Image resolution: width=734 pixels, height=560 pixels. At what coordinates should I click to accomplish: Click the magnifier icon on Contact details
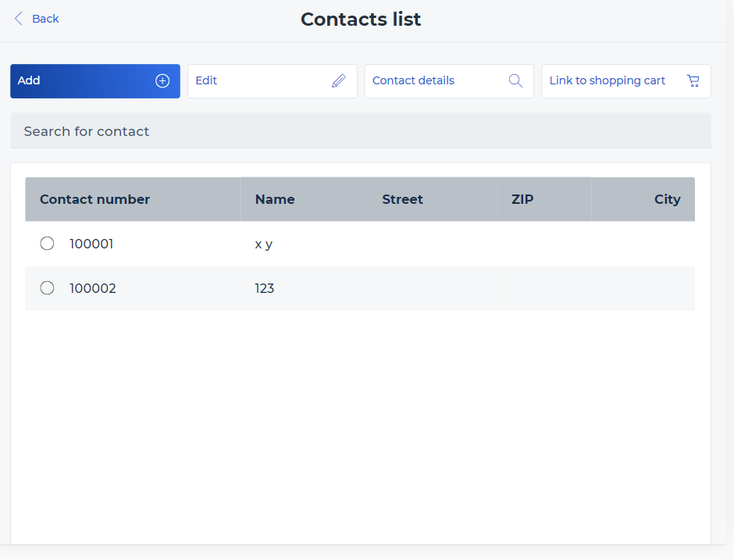[515, 81]
